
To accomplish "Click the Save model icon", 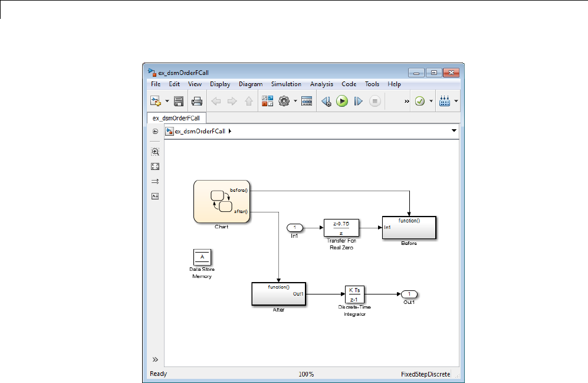I will (178, 102).
